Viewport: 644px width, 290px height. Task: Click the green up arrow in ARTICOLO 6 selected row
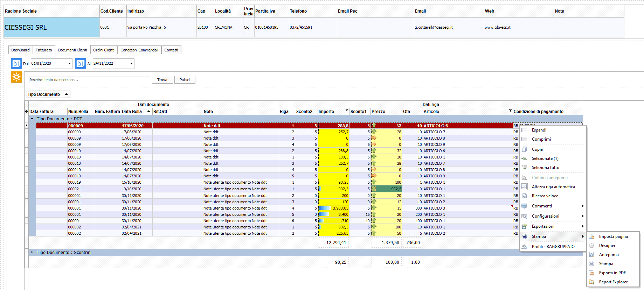click(x=374, y=125)
